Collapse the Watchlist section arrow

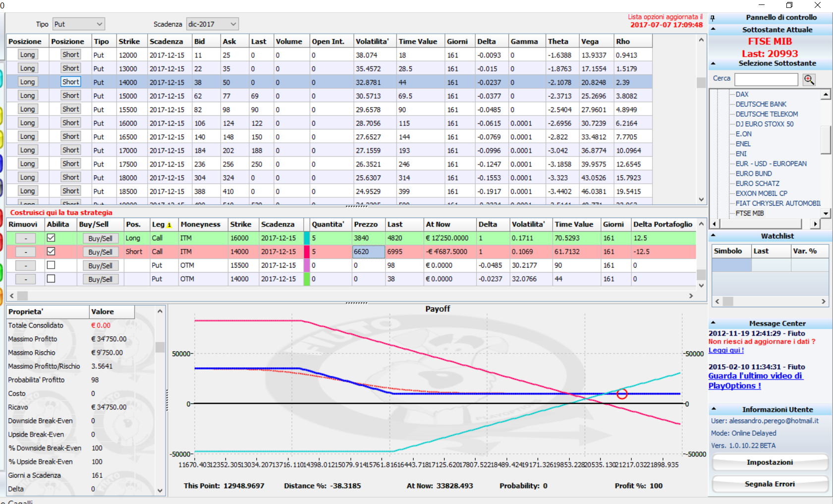coord(713,236)
